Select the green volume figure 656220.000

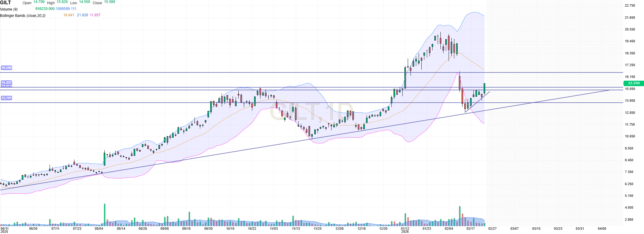coord(45,9)
